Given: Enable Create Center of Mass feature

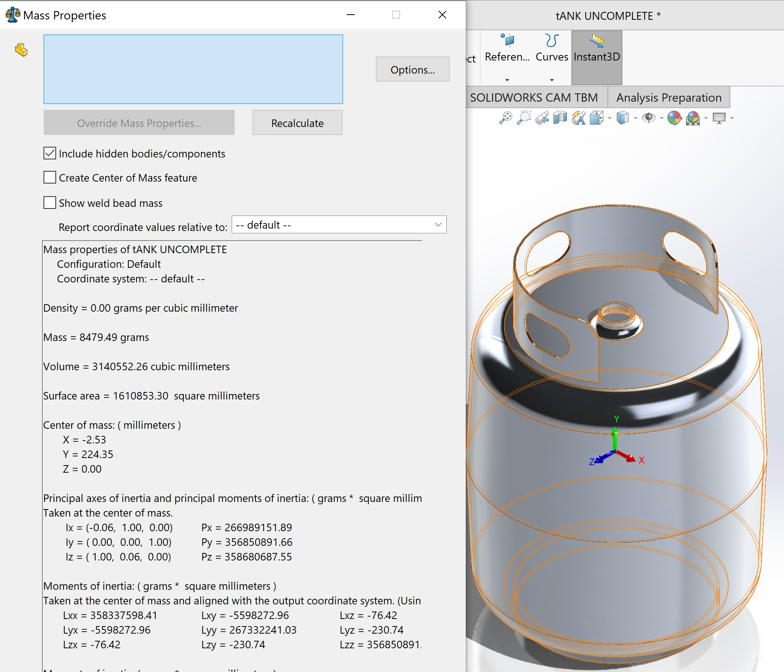Looking at the screenshot, I should click(x=50, y=177).
